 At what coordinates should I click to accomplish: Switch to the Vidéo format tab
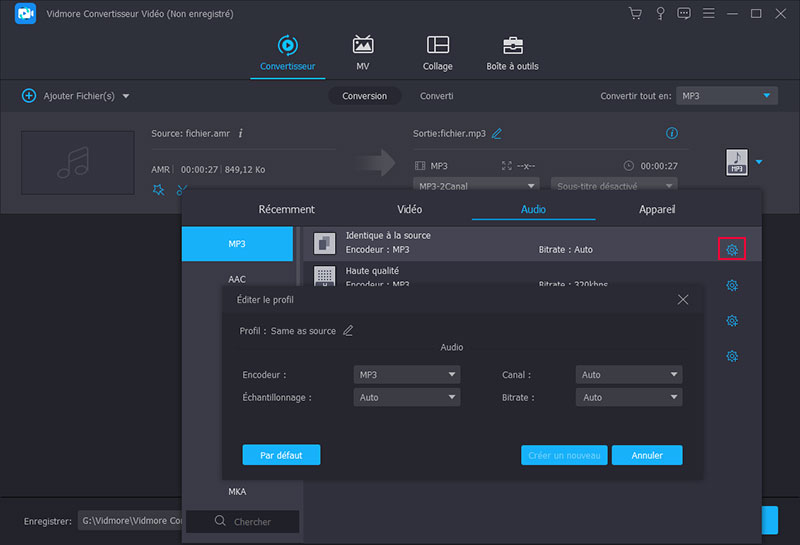(x=409, y=210)
